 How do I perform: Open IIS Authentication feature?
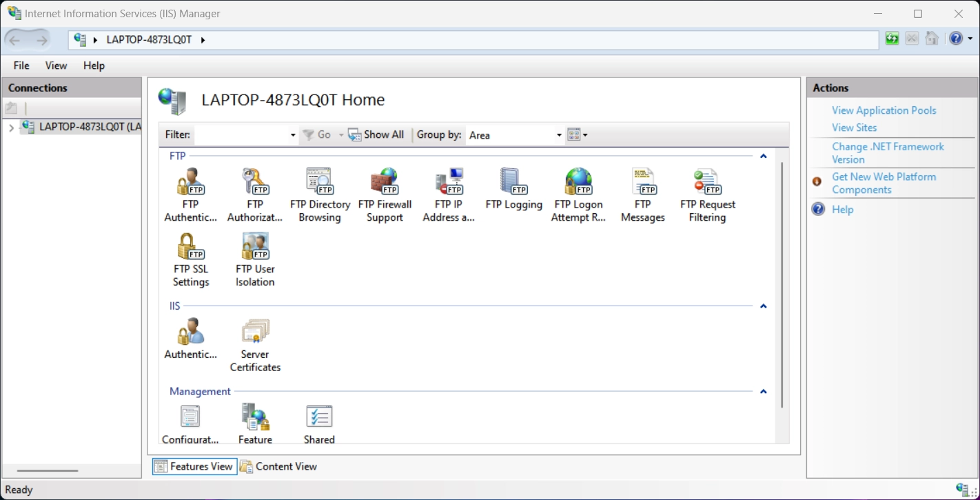pyautogui.click(x=190, y=339)
